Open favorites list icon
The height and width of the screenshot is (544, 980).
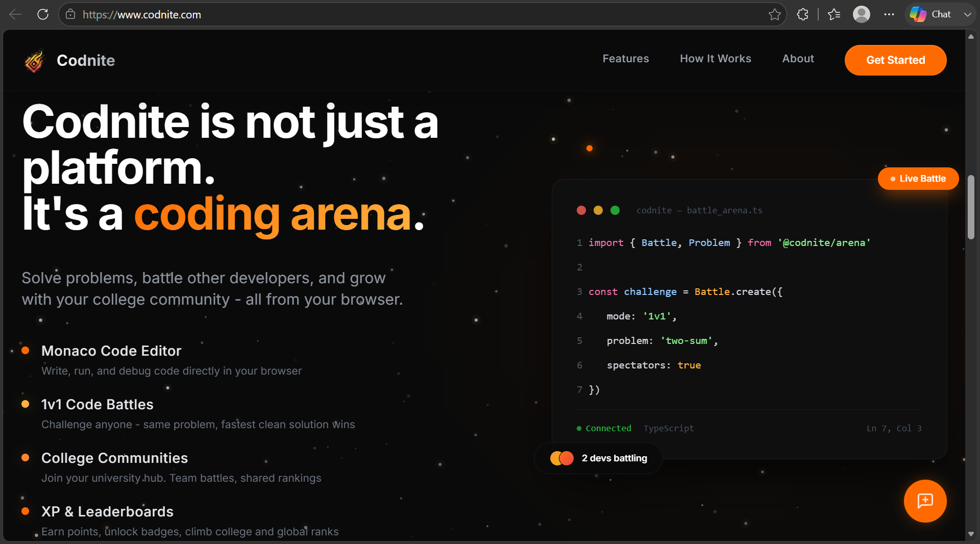click(834, 14)
